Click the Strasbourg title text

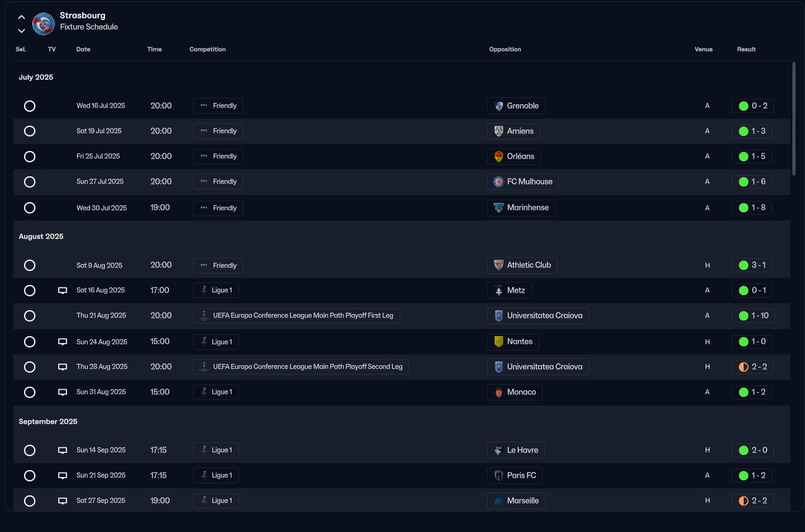point(83,15)
